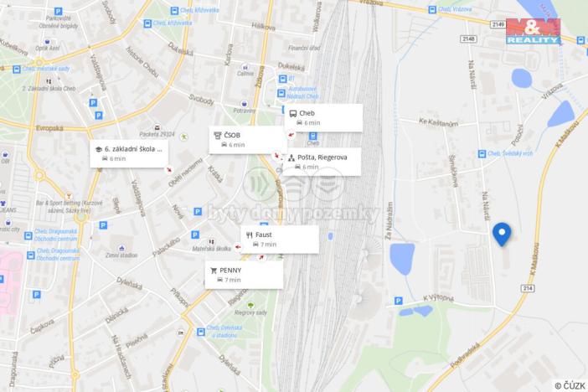Open the ČSOB bank info card

pyautogui.click(x=247, y=140)
